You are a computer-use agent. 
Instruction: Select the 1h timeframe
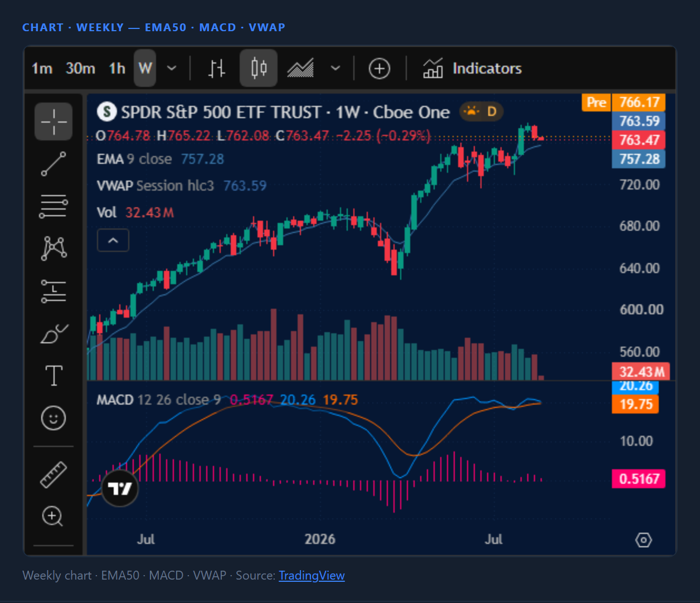[117, 69]
